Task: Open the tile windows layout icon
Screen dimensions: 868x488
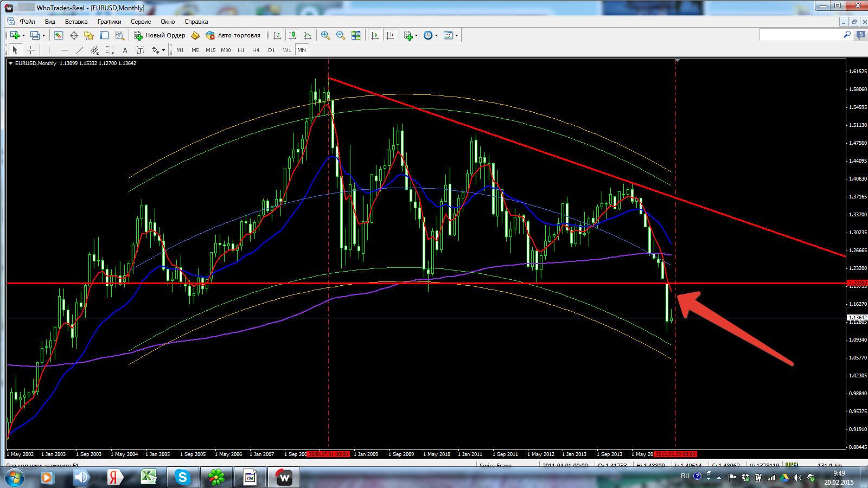Action: point(356,35)
